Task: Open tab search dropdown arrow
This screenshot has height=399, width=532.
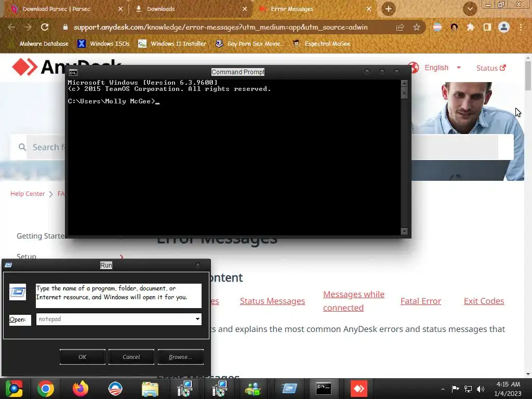Action: click(470, 9)
